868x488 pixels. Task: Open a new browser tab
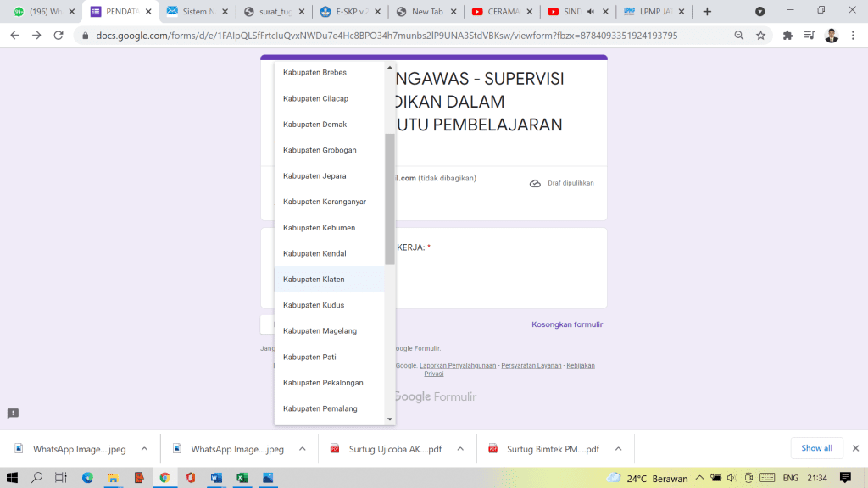707,12
